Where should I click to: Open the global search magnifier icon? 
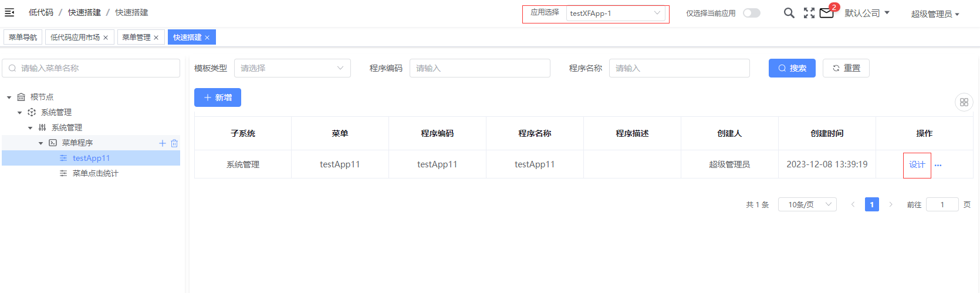pyautogui.click(x=789, y=13)
